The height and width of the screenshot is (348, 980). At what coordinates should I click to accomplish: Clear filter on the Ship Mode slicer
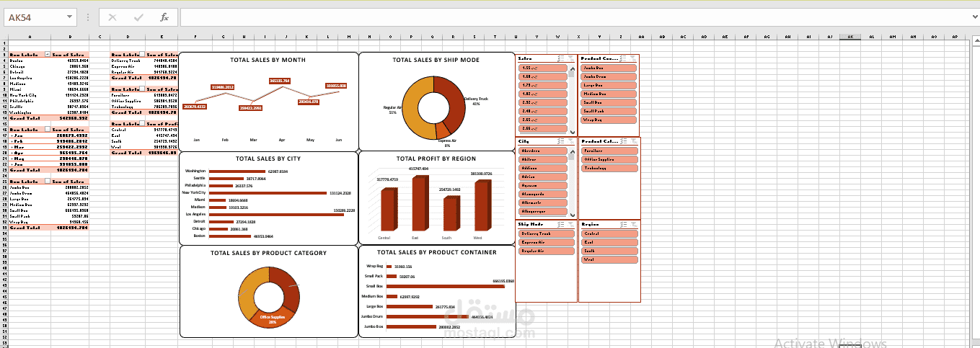pyautogui.click(x=570, y=224)
